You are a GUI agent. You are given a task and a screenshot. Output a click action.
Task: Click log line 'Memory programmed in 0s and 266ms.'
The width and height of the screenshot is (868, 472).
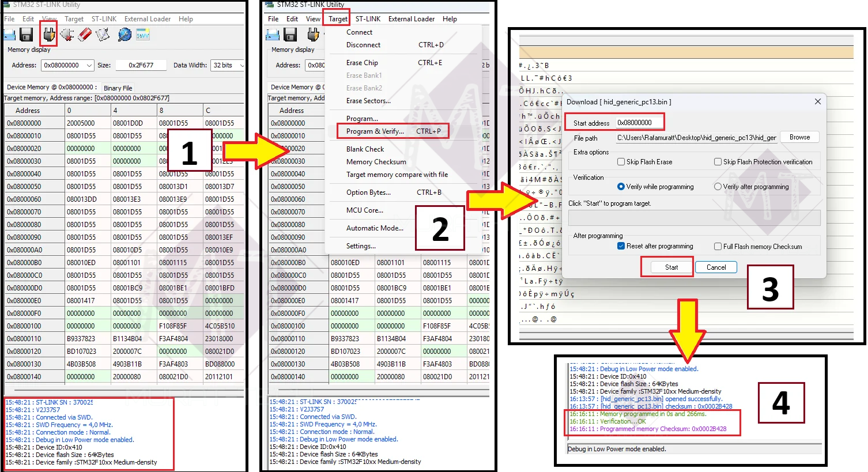click(637, 414)
